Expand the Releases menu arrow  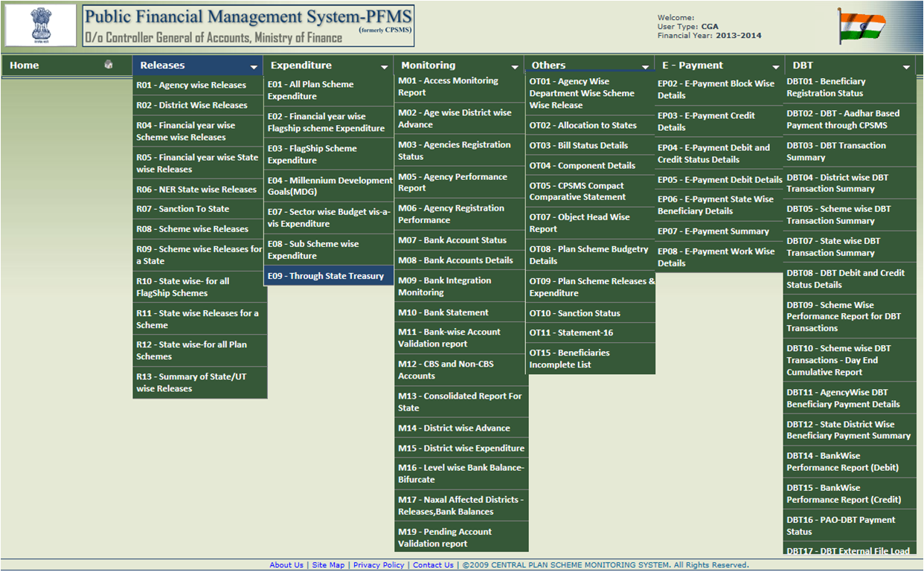click(x=254, y=67)
